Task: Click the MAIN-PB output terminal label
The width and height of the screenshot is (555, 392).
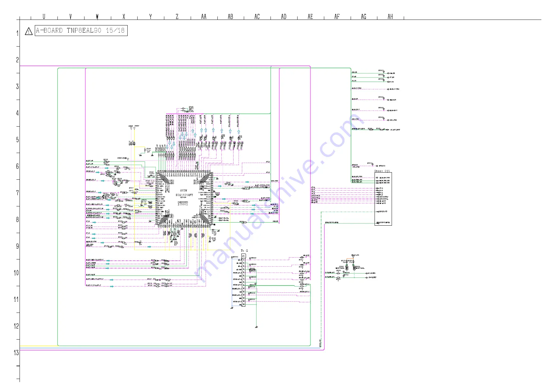Action: (x=393, y=100)
